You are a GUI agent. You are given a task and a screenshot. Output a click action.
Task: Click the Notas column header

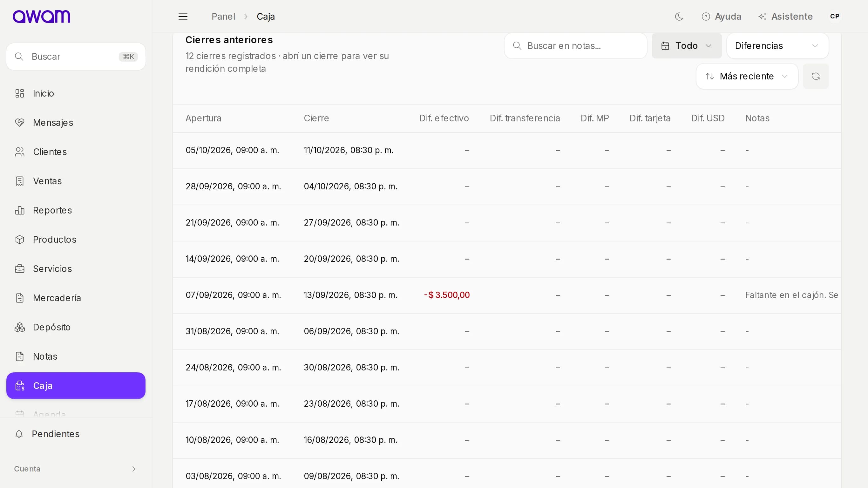[x=757, y=118]
